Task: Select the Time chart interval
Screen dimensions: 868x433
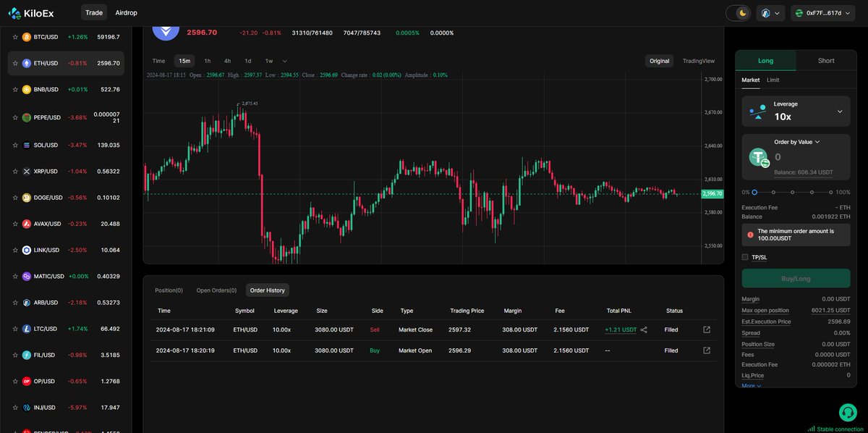Action: pos(158,61)
